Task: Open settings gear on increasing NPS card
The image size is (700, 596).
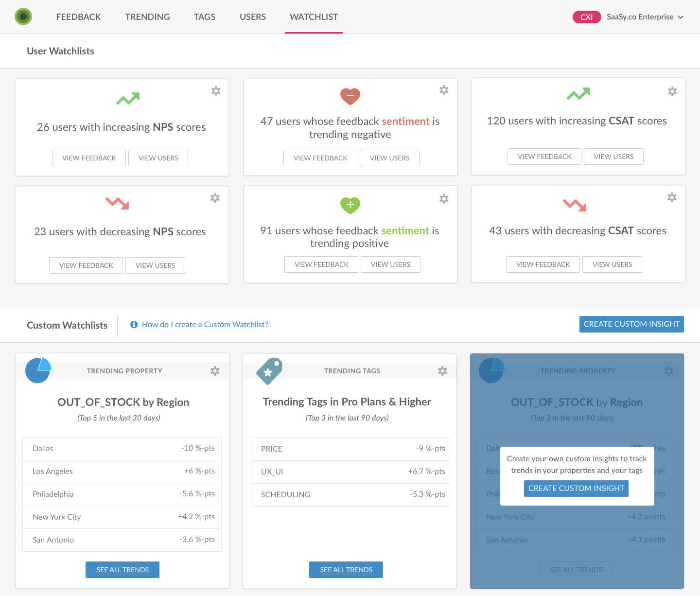Action: click(x=216, y=91)
